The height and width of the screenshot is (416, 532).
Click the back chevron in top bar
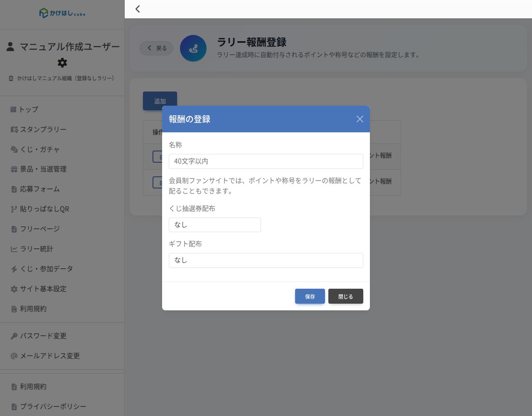[138, 9]
